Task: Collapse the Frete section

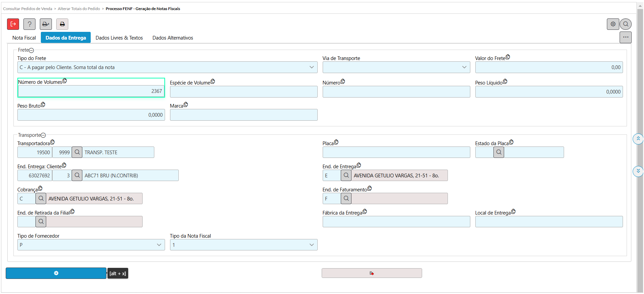Action: [x=31, y=50]
